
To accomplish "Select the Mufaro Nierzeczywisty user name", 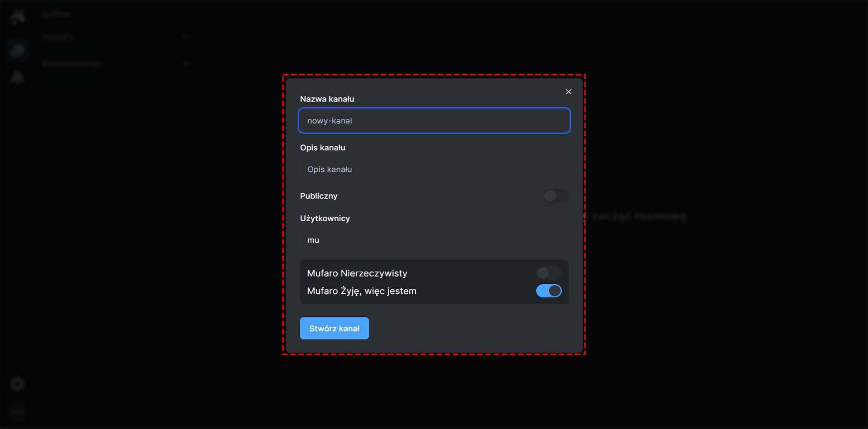I will [357, 273].
